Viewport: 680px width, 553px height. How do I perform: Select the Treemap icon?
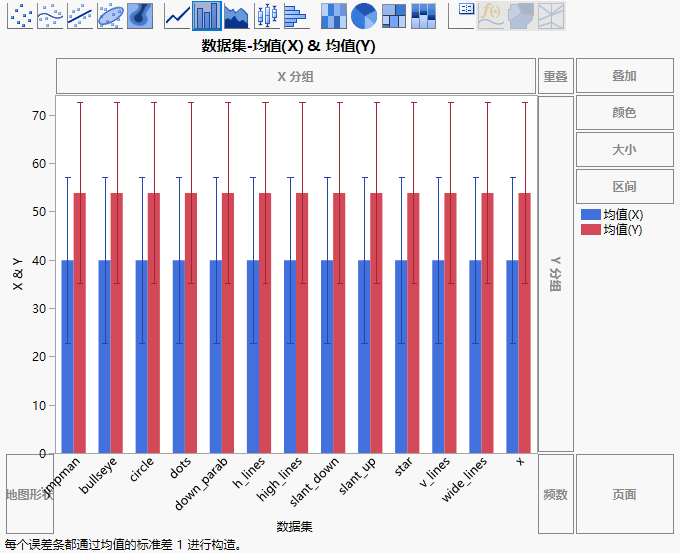click(x=394, y=15)
